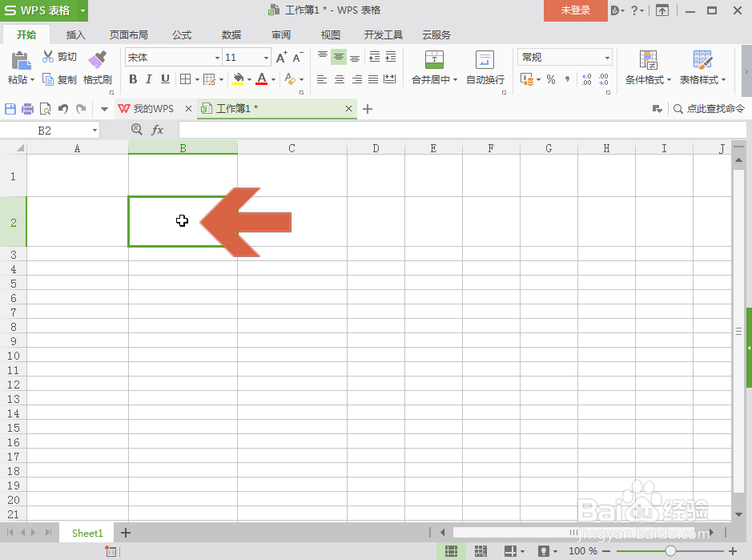Screen dimensions: 752x560
Task: Open the 审阅 ribbon tab
Action: 281,34
